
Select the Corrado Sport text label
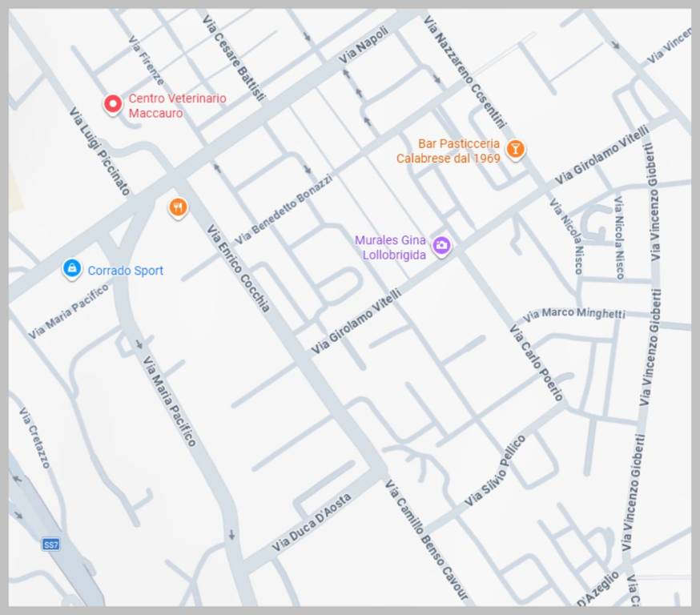[125, 271]
